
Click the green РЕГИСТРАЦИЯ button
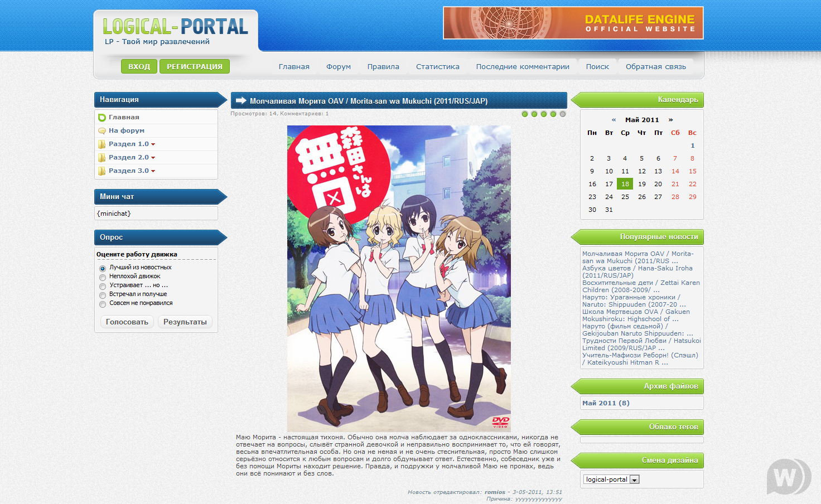[195, 66]
